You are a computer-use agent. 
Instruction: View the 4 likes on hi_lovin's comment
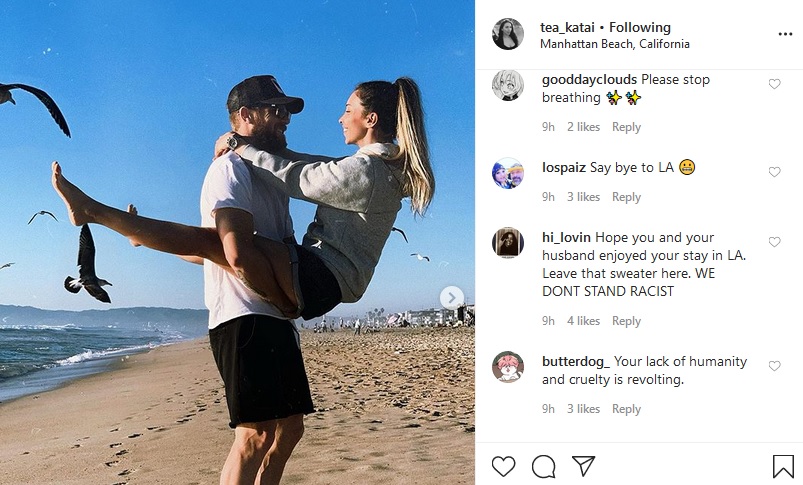(x=583, y=321)
